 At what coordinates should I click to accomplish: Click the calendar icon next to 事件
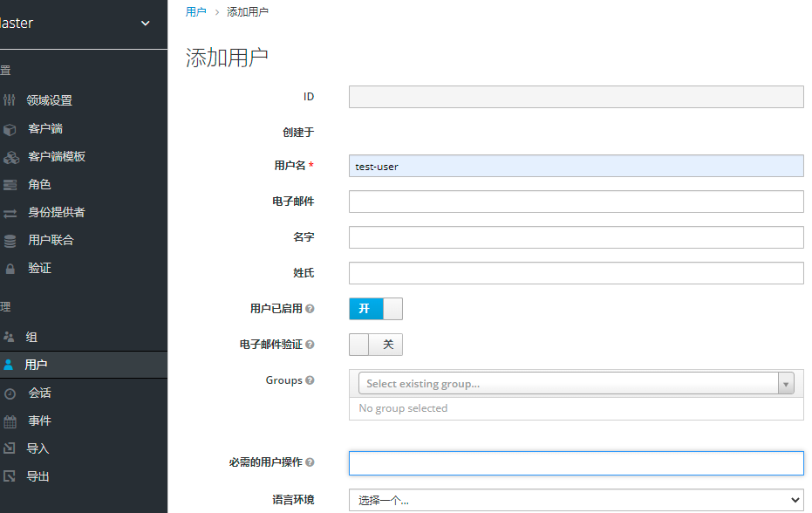point(10,421)
